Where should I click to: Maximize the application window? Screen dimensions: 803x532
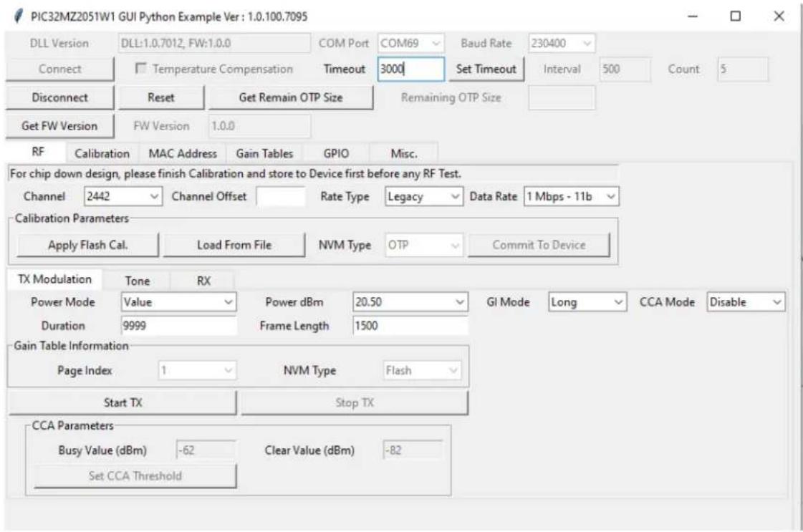tap(736, 16)
